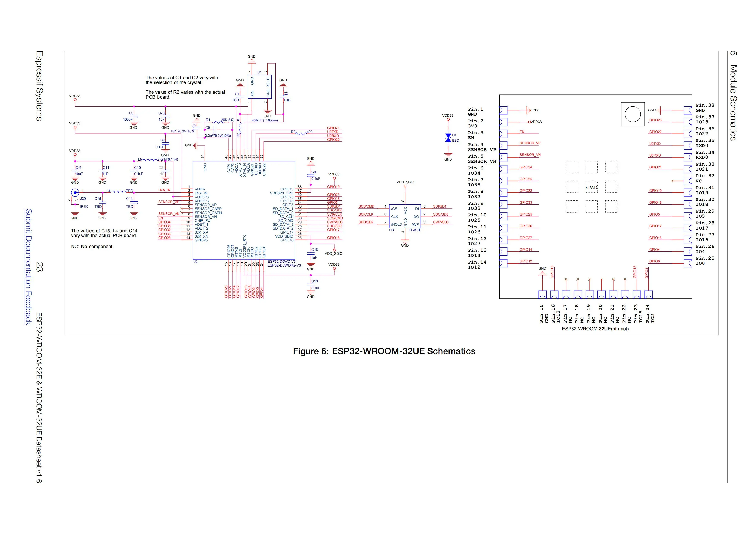Select page number 23
This screenshot has width=756, height=534.
(x=39, y=267)
